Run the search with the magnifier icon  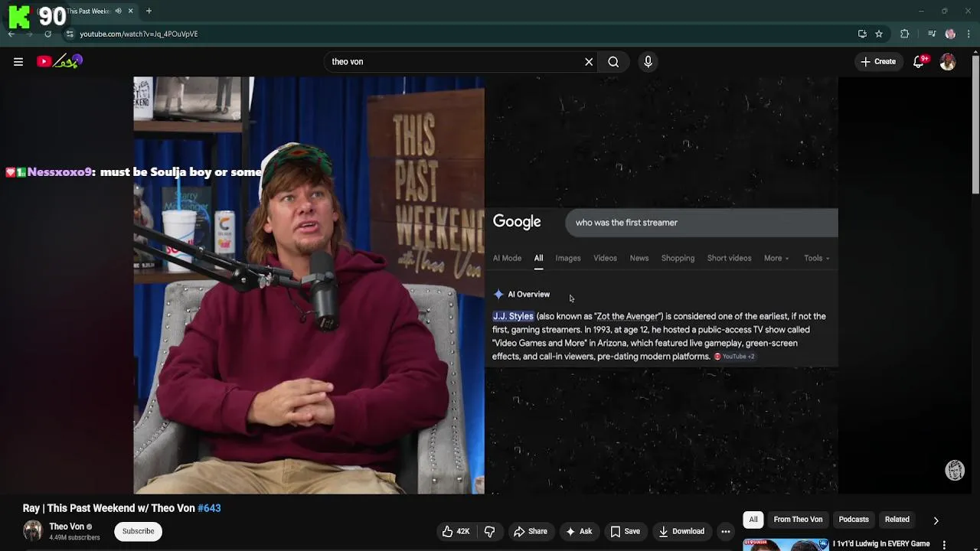tap(613, 62)
